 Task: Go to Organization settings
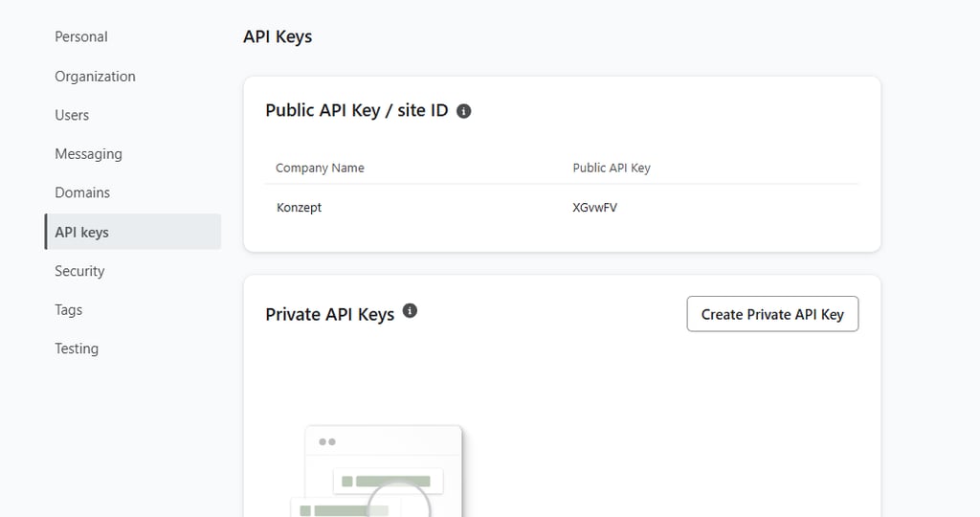95,77
